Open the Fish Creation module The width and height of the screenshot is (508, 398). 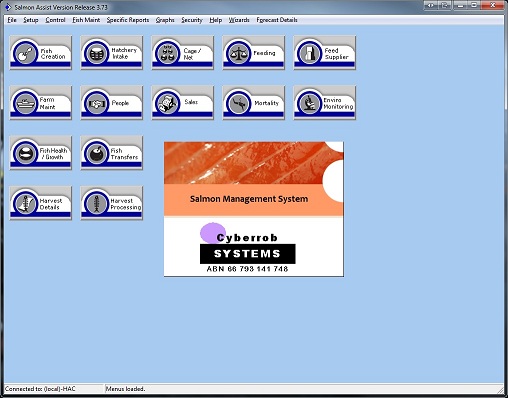click(41, 53)
